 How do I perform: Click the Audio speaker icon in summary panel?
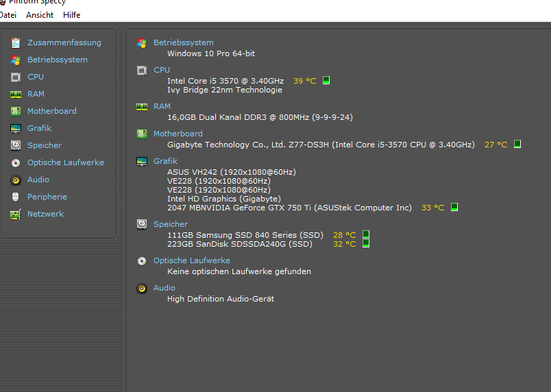[142, 289]
